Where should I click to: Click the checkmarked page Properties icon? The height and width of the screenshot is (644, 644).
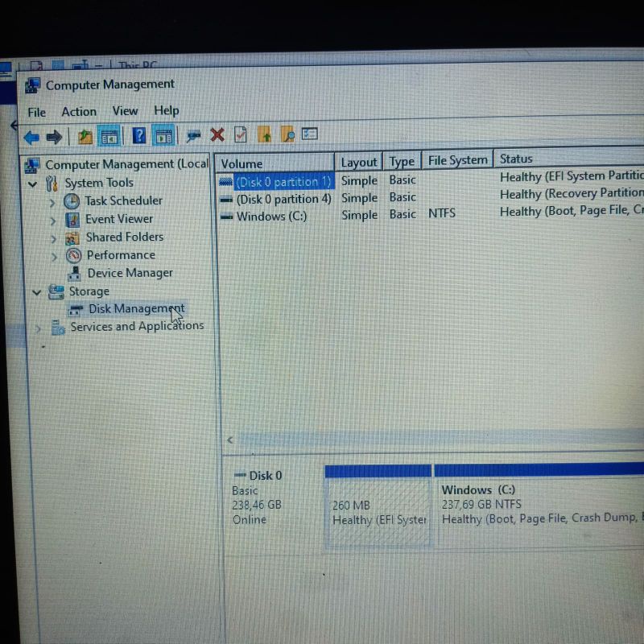point(240,134)
